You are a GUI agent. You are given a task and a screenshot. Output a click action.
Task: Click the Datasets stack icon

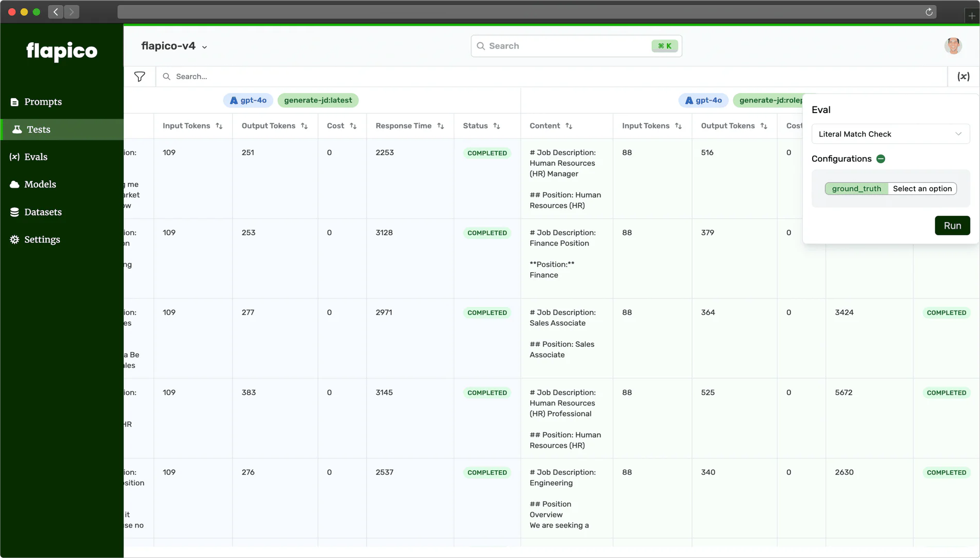[x=14, y=212]
